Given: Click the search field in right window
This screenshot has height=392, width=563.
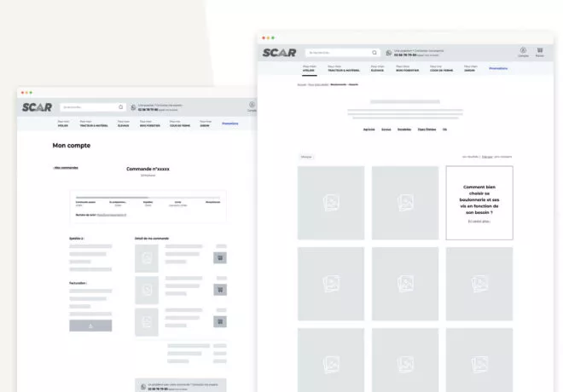Looking at the screenshot, I should click(337, 53).
